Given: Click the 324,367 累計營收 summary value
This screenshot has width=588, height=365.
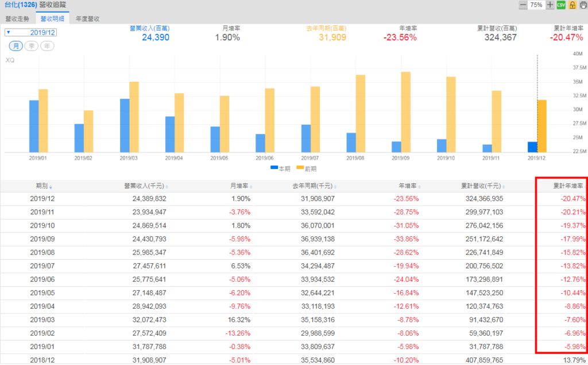Looking at the screenshot, I should point(500,37).
